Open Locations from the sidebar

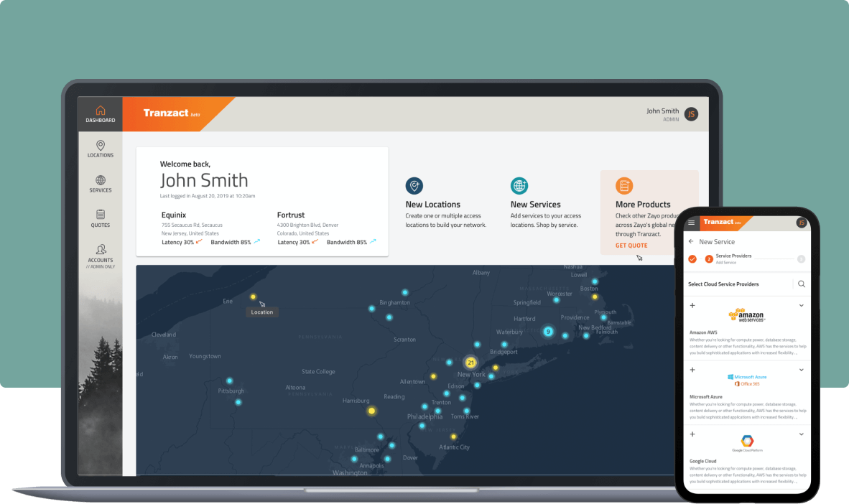100,149
